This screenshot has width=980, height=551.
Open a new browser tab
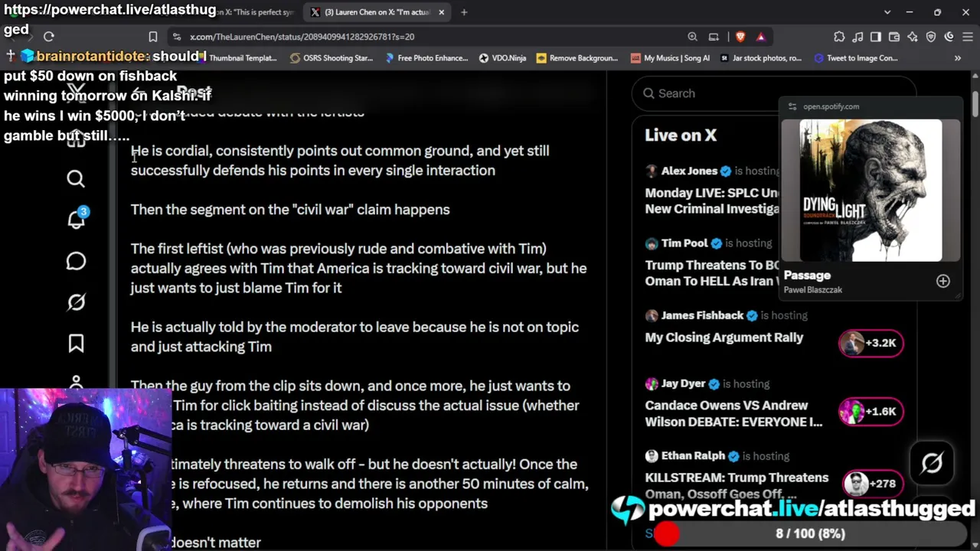pyautogui.click(x=464, y=12)
